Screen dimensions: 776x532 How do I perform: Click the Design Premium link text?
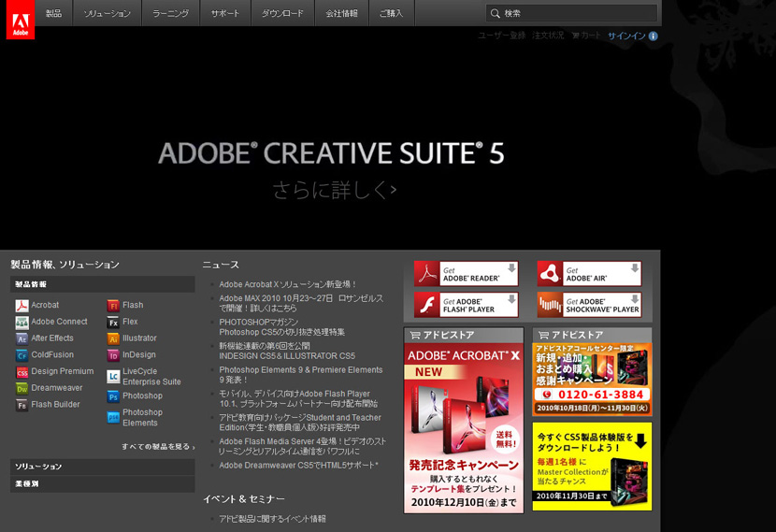point(63,371)
